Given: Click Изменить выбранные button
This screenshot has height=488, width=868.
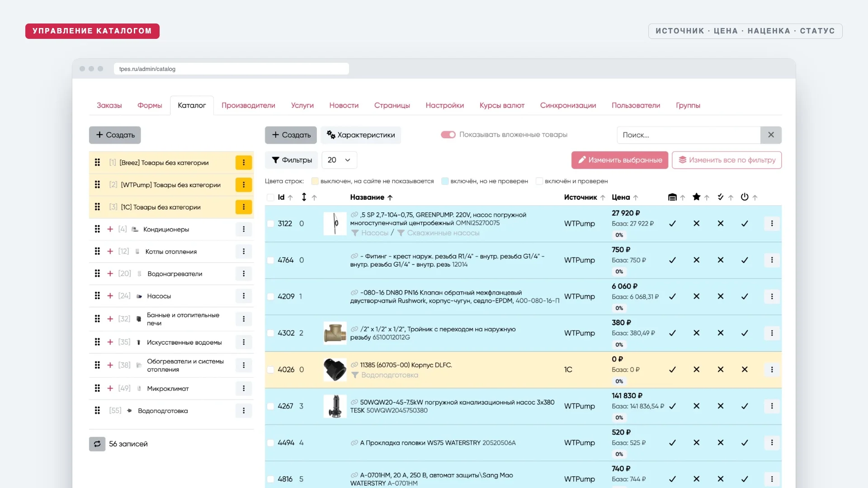Looking at the screenshot, I should 620,160.
